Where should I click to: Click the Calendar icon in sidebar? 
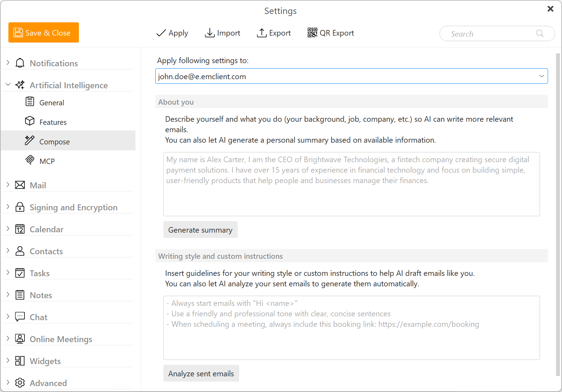[20, 229]
